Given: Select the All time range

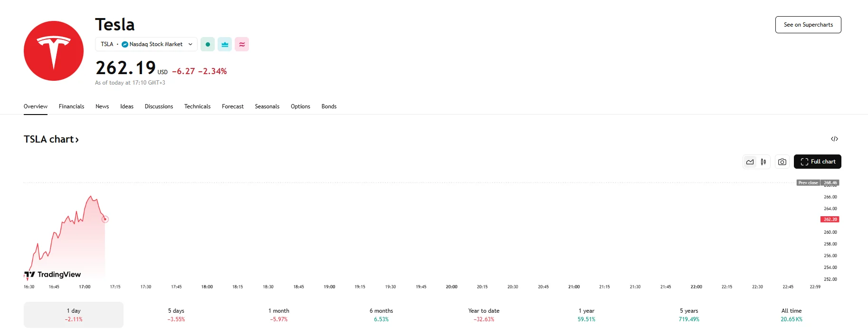Looking at the screenshot, I should tap(791, 315).
